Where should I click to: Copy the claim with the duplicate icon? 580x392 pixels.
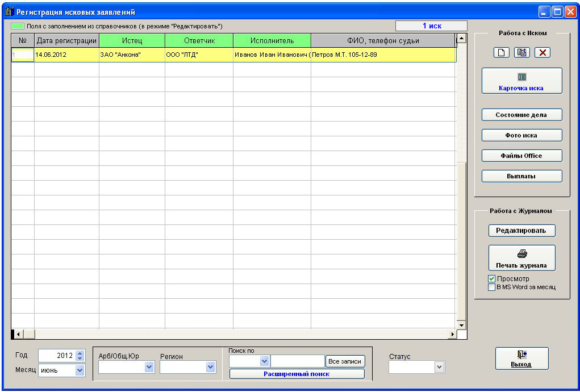tap(521, 52)
